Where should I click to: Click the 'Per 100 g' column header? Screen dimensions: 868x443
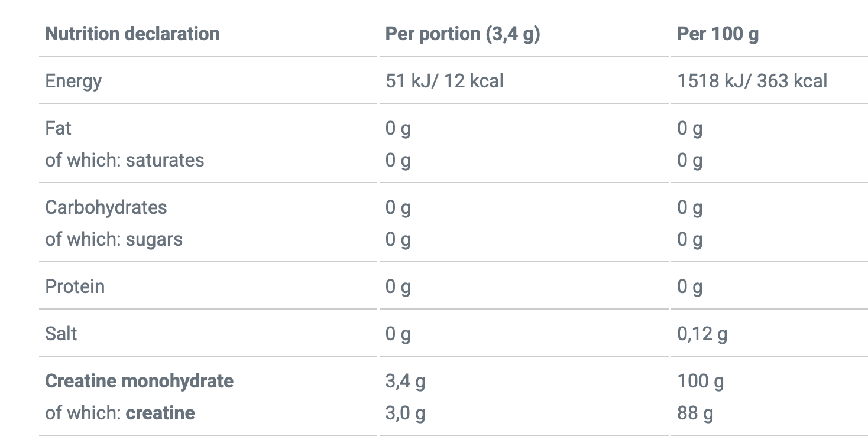click(x=717, y=34)
